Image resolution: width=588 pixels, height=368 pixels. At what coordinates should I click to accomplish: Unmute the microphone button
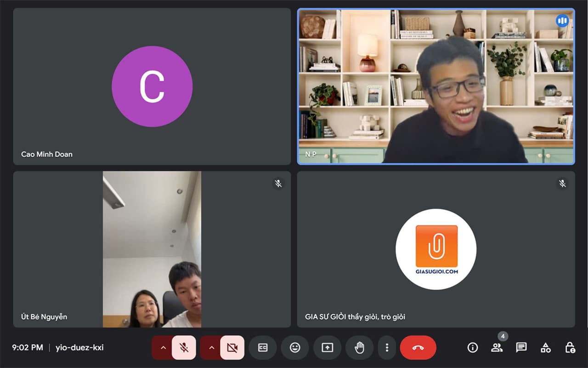184,348
